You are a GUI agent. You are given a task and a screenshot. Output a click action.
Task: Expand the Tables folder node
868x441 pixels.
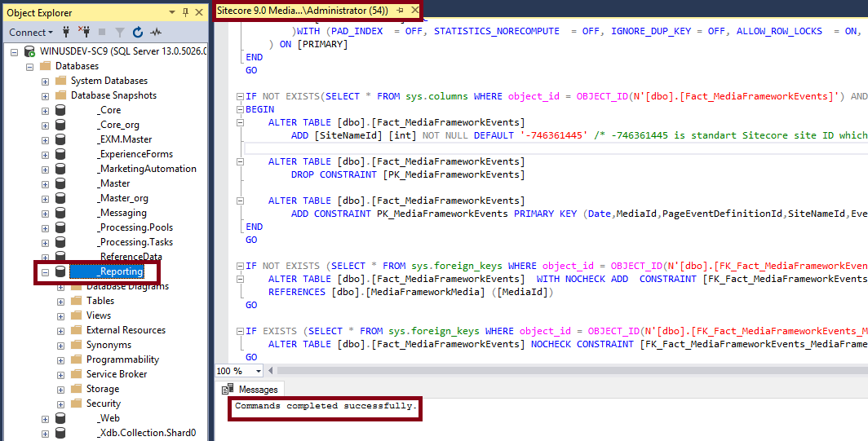pos(61,301)
